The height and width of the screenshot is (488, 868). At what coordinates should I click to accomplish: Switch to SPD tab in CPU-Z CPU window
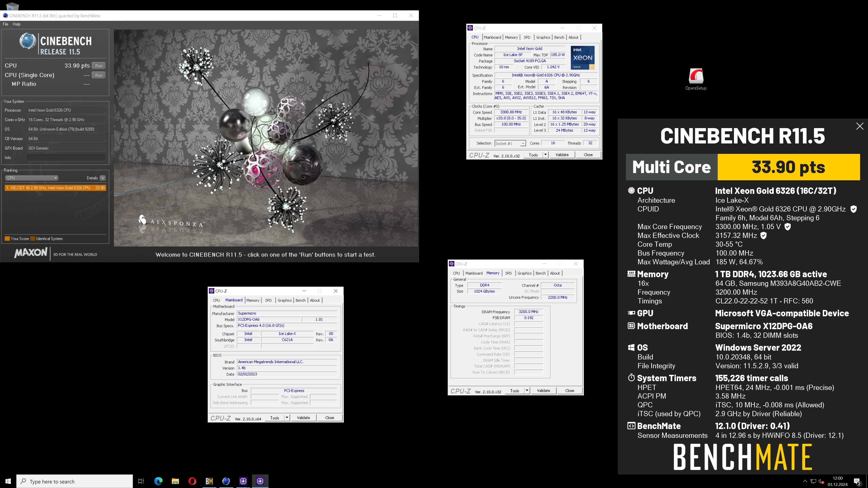(527, 37)
